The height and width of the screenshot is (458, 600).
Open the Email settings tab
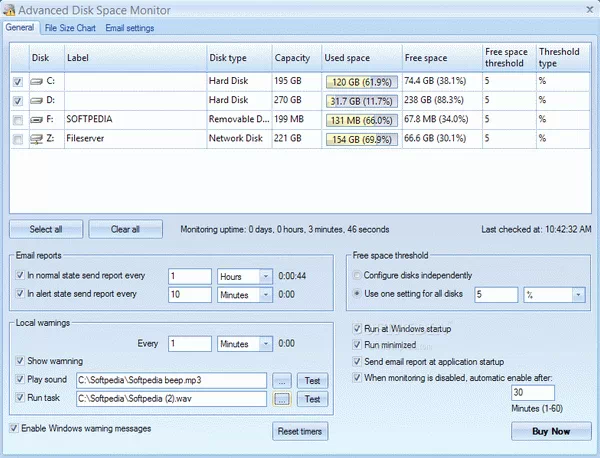click(x=130, y=28)
